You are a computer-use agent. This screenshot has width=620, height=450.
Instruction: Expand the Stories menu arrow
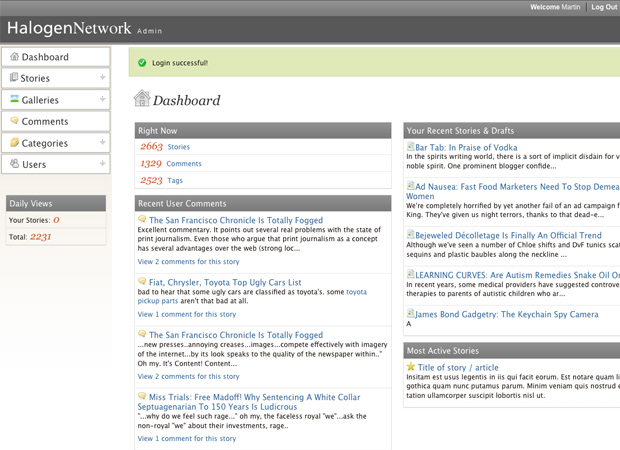[102, 77]
